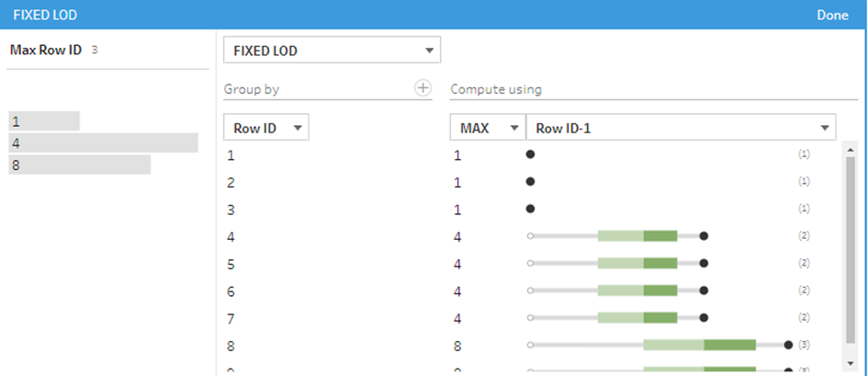Click the vertical scrollbar thumb in results
The height and width of the screenshot is (376, 868).
(851, 248)
